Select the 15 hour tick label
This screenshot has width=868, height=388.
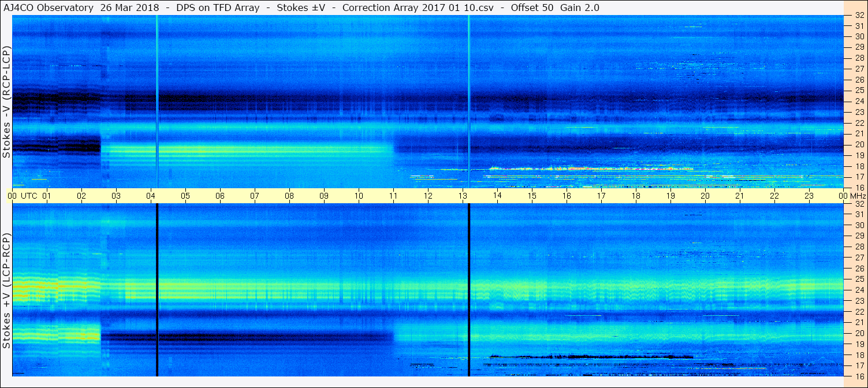pos(532,196)
